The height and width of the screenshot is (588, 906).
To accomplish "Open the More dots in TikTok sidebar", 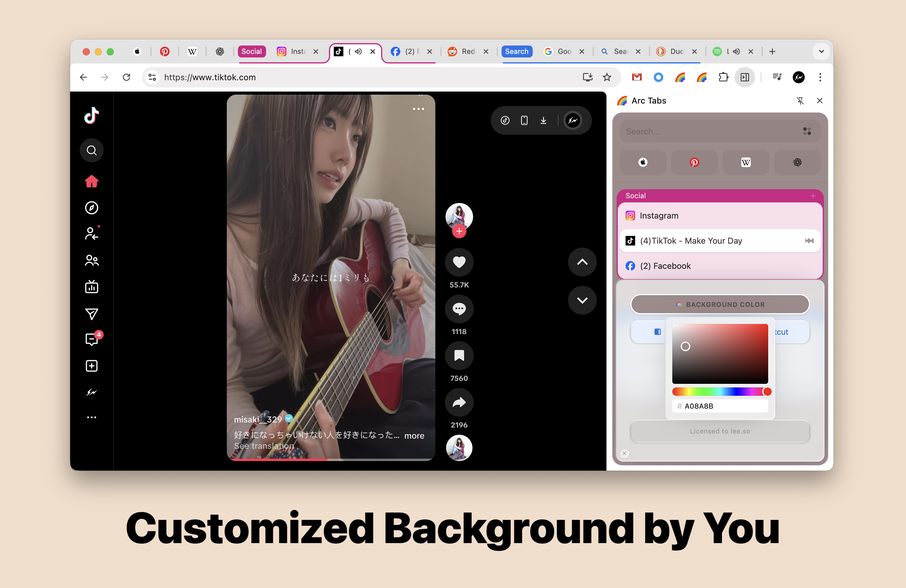I will coord(91,417).
